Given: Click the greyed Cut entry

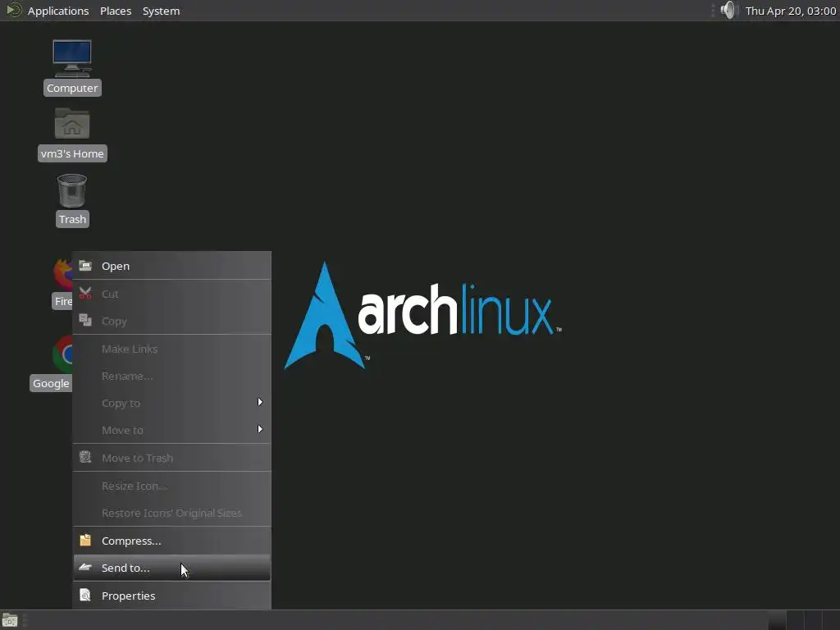Looking at the screenshot, I should (x=171, y=294).
